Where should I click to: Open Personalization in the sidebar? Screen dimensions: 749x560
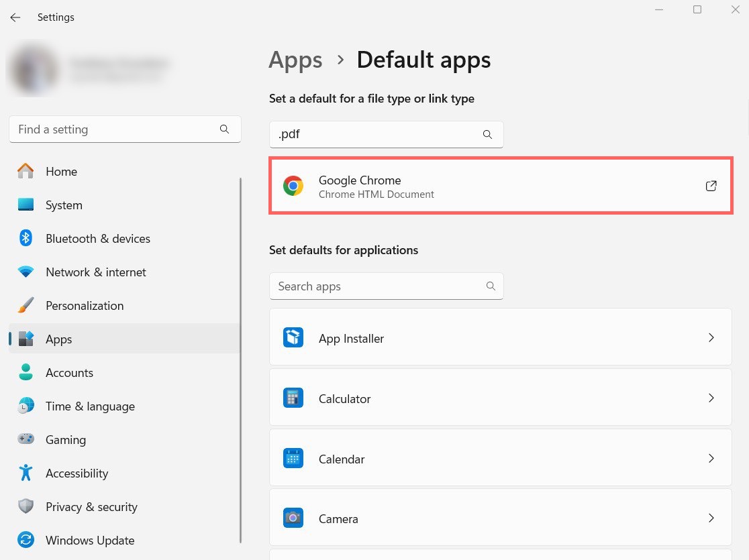point(85,306)
